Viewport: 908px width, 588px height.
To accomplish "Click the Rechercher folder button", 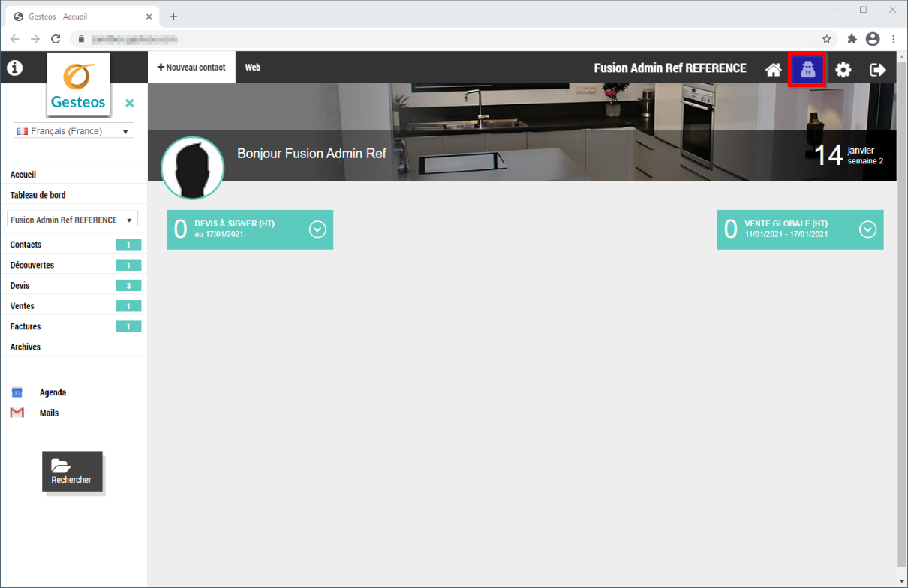I will pyautogui.click(x=71, y=472).
